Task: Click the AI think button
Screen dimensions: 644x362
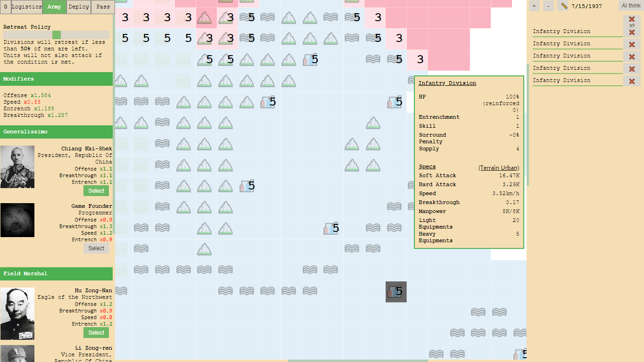Action: (631, 6)
